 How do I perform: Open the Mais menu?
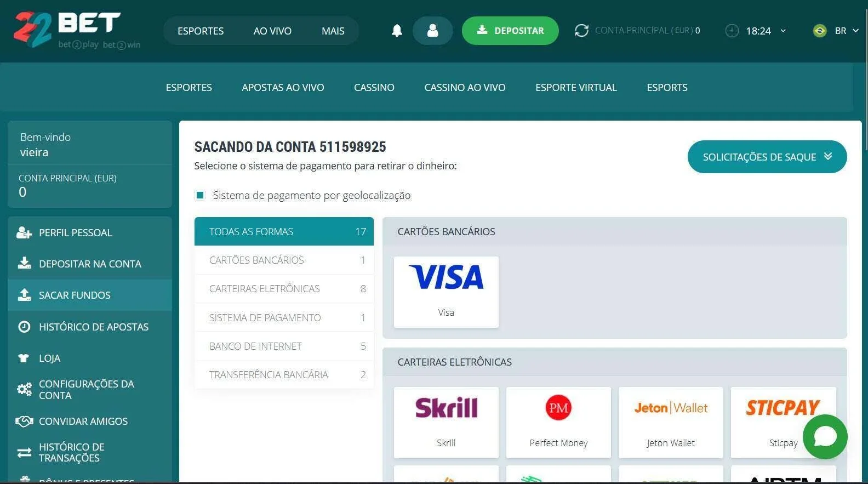[333, 31]
